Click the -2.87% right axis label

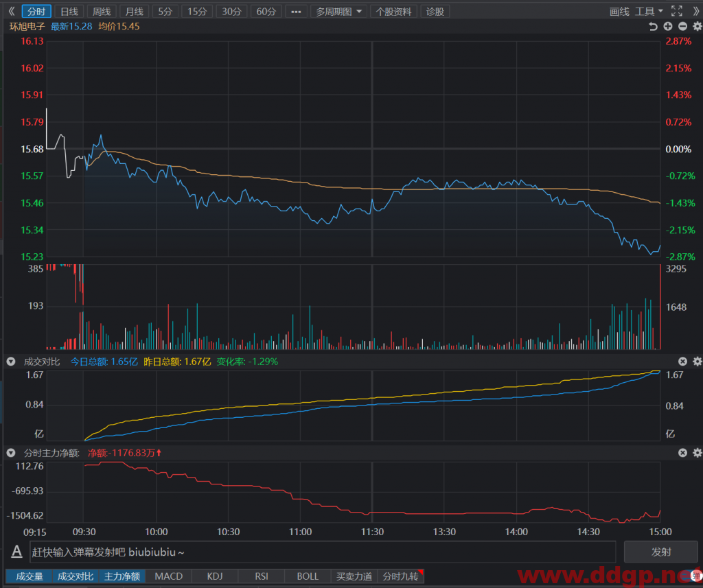tap(680, 257)
